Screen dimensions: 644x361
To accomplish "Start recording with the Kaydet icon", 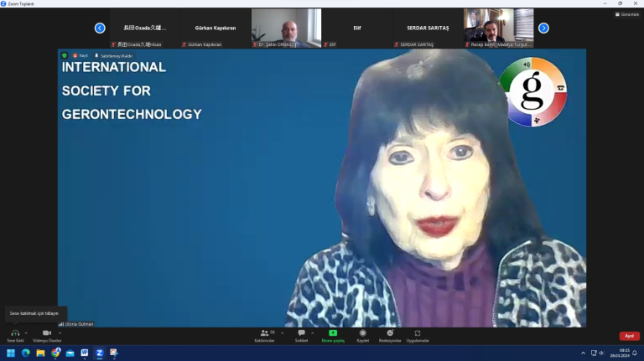I will click(362, 333).
